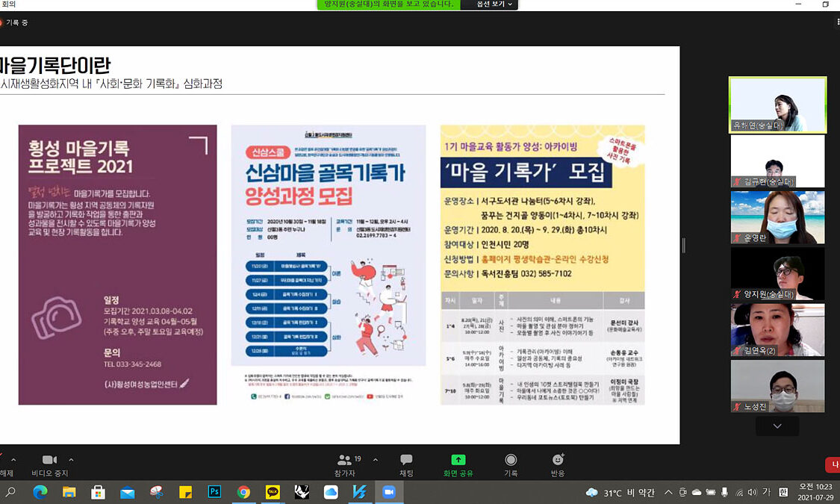The width and height of the screenshot is (840, 504).
Task: Open Photoshop from the taskbar
Action: (214, 492)
